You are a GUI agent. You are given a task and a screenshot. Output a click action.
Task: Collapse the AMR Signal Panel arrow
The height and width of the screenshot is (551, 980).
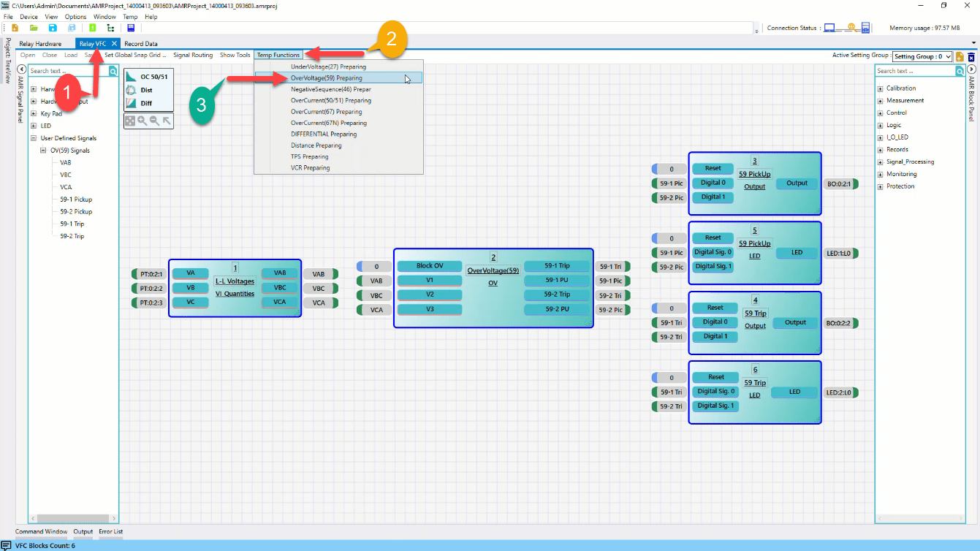(x=22, y=69)
